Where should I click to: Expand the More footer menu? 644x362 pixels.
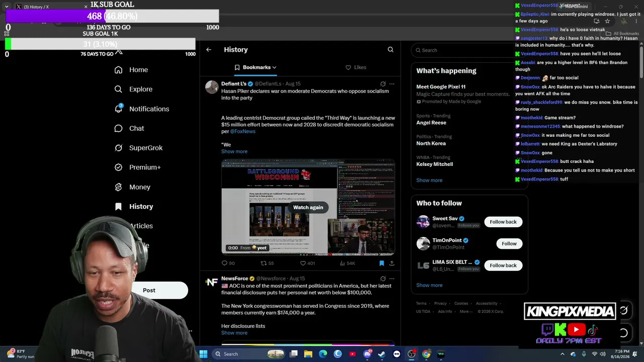466,311
